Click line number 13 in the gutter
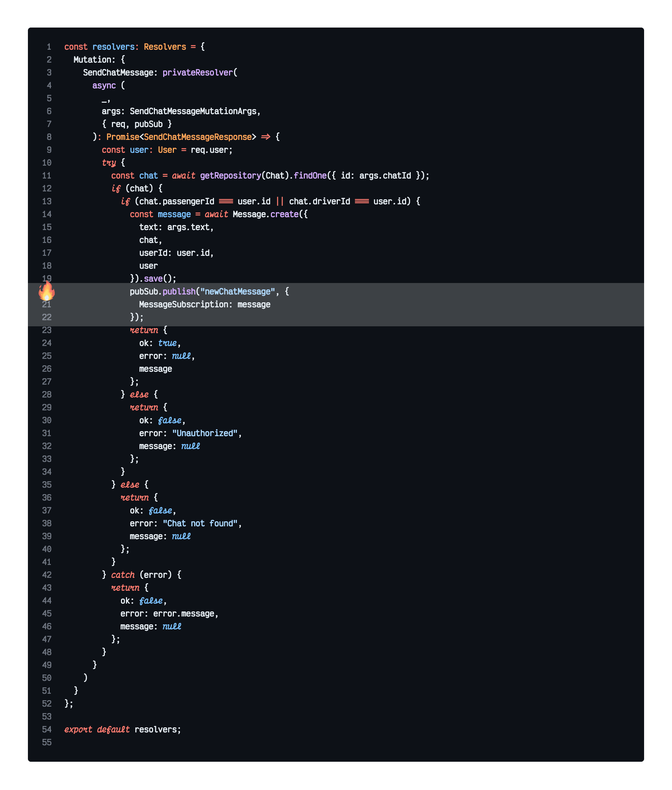This screenshot has height=790, width=672. 47,201
